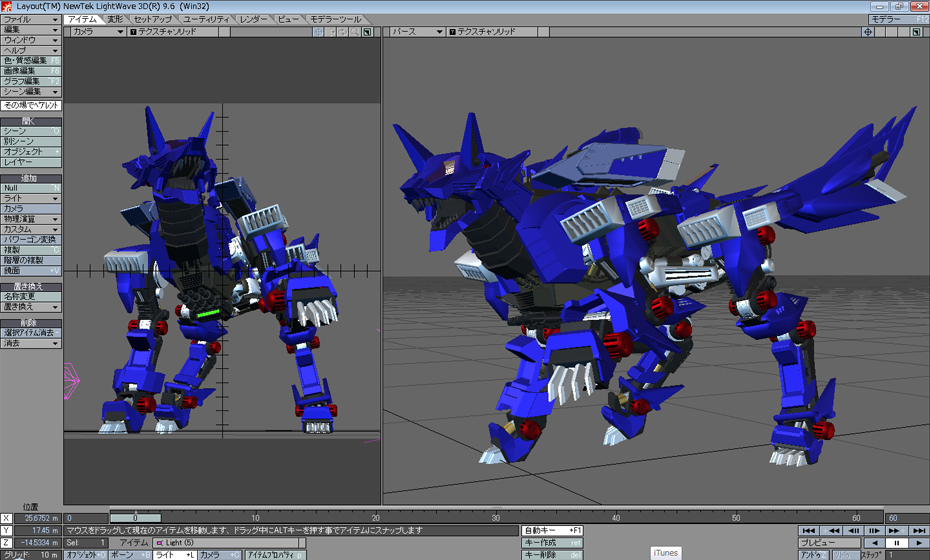Switch to ライト light edit mode
Image resolution: width=930 pixels, height=560 pixels.
175,555
